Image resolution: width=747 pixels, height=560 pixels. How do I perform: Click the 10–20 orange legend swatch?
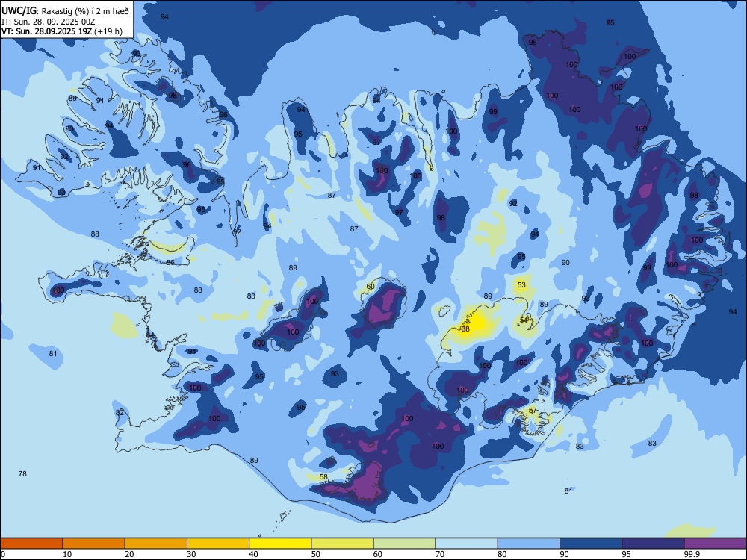click(94, 544)
